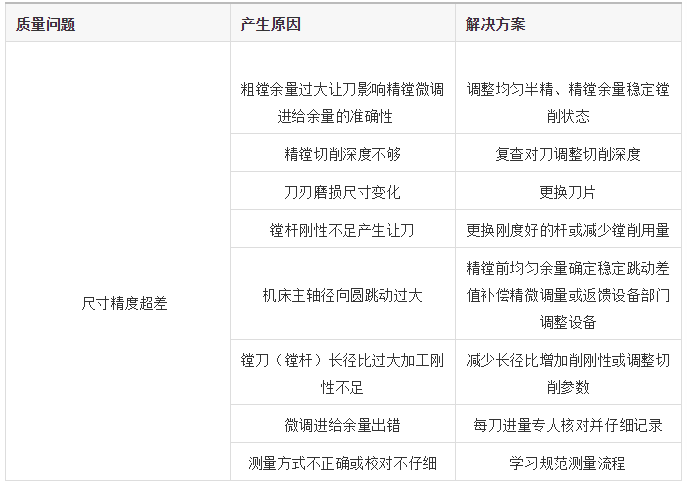Select the 精镗前均匀余量确定稳定跳动差 cell
Image resolution: width=687 pixels, height=487 pixels.
[x=568, y=295]
